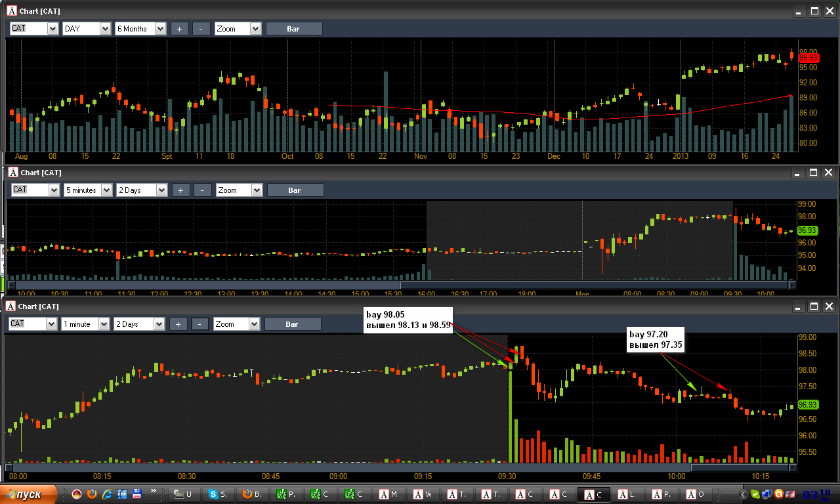Click the + button in the 5 minutes chart
840x504 pixels.
[180, 190]
